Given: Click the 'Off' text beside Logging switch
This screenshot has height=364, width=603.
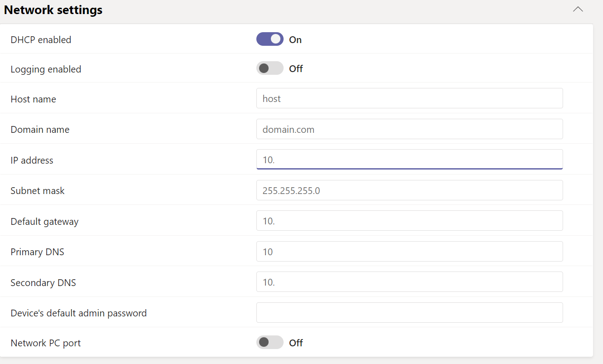Looking at the screenshot, I should coord(296,69).
